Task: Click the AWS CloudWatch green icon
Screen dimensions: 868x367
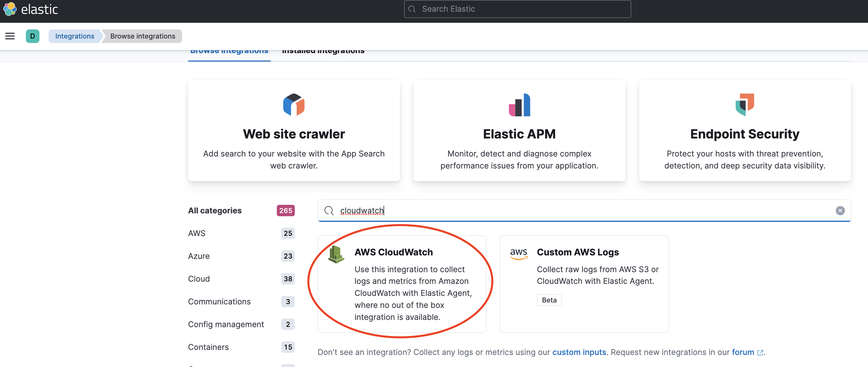Action: coord(336,254)
